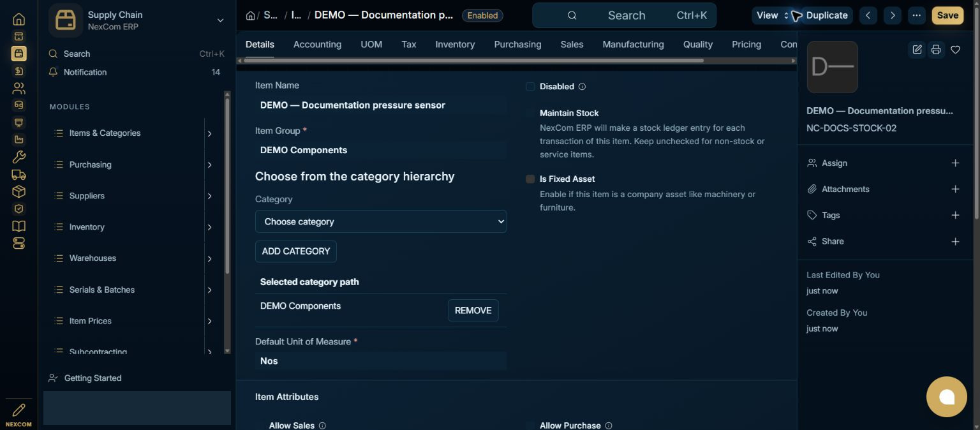Click the heart favorite icon
This screenshot has height=430, width=980.
[955, 49]
